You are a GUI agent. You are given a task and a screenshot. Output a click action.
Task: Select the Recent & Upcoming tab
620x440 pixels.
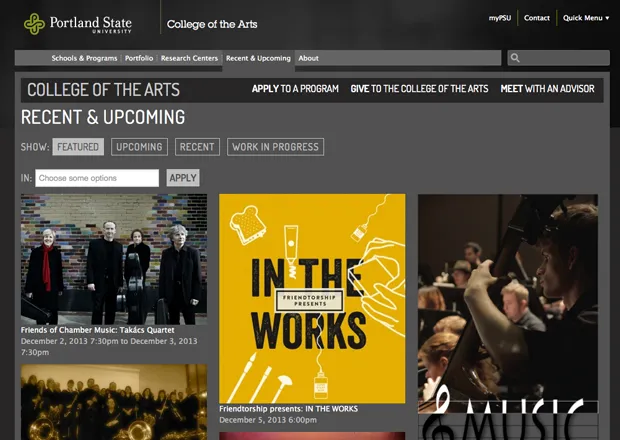258,59
